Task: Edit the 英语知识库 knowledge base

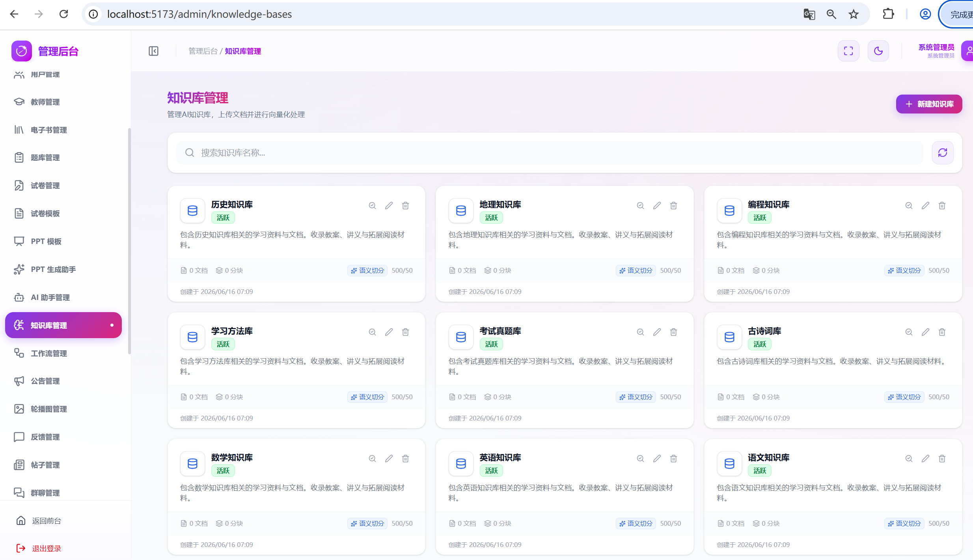Action: 657,458
